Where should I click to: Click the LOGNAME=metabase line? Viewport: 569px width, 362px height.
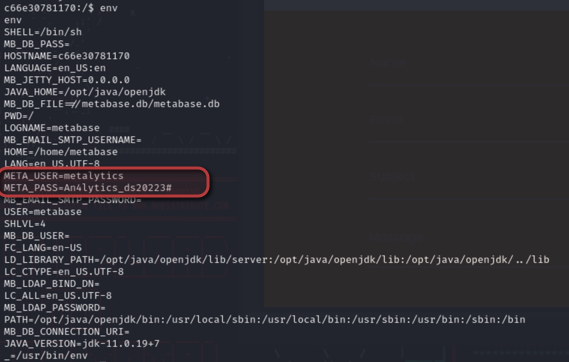coord(52,128)
